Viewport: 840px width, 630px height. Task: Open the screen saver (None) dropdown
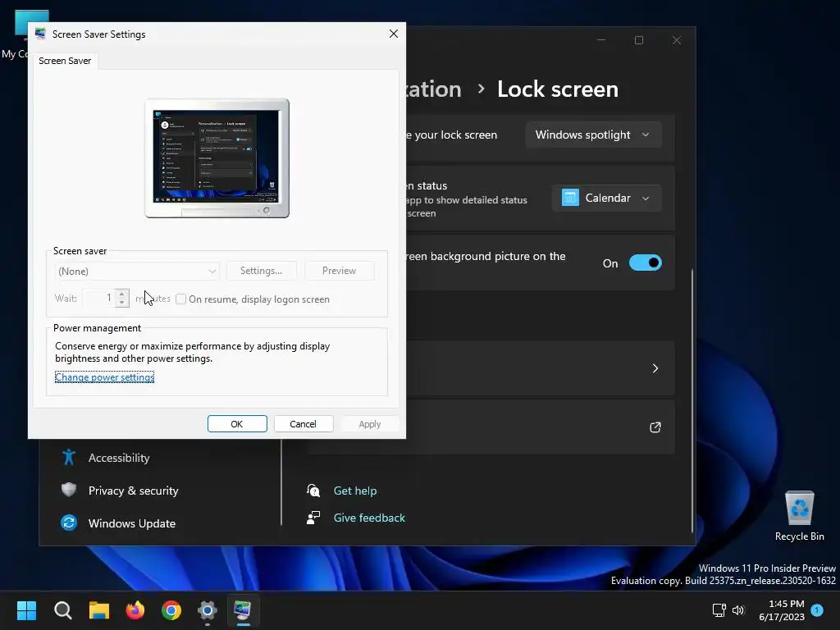pos(137,271)
